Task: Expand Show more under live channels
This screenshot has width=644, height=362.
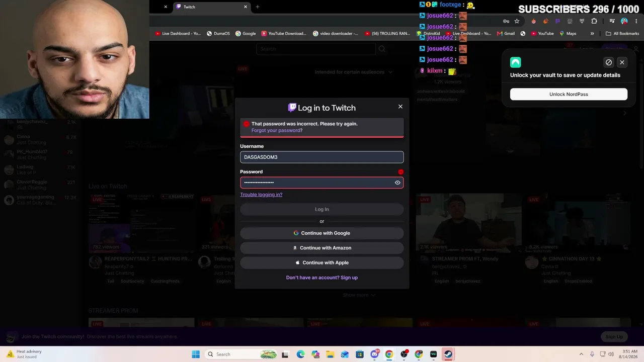Action: pos(359,295)
